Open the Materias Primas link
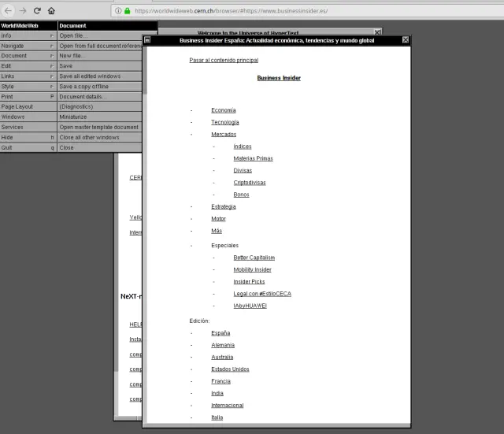Viewport: 504px width, 434px height. (253, 158)
